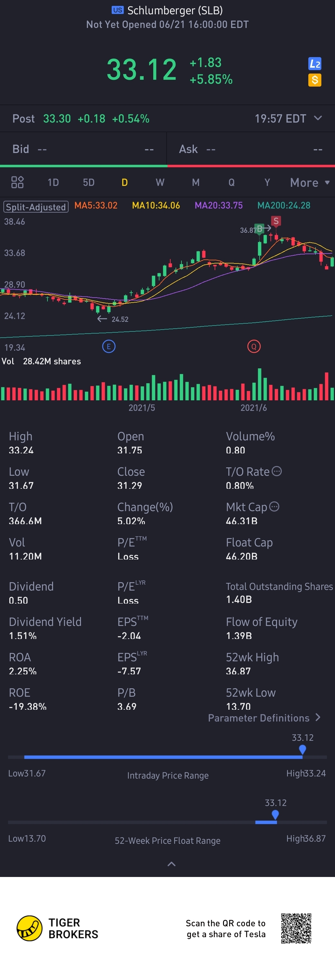Tap the 52-Week Price Float Range marker
This screenshot has height=980, width=335.
pyautogui.click(x=275, y=815)
